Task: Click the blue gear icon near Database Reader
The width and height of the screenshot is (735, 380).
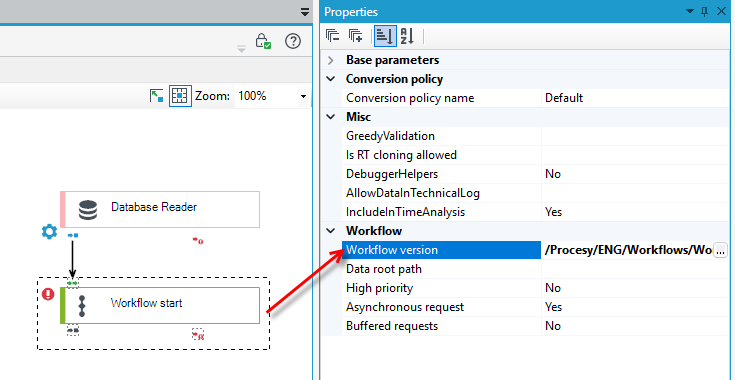Action: click(49, 231)
